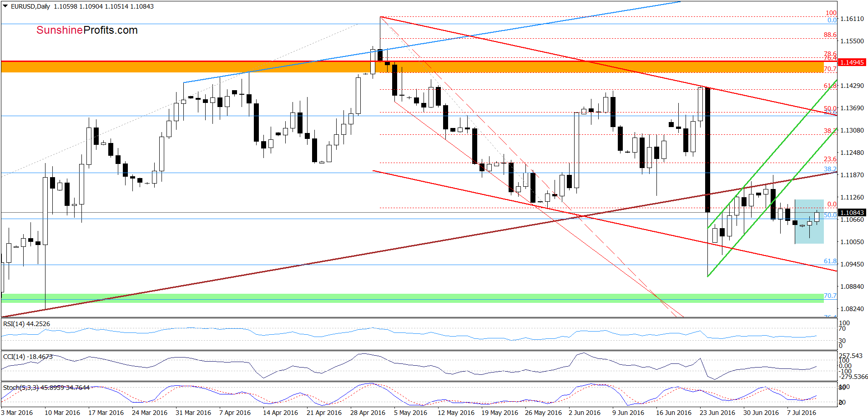Click the 1.08240 price axis label
The height and width of the screenshot is (419, 868).
852,309
